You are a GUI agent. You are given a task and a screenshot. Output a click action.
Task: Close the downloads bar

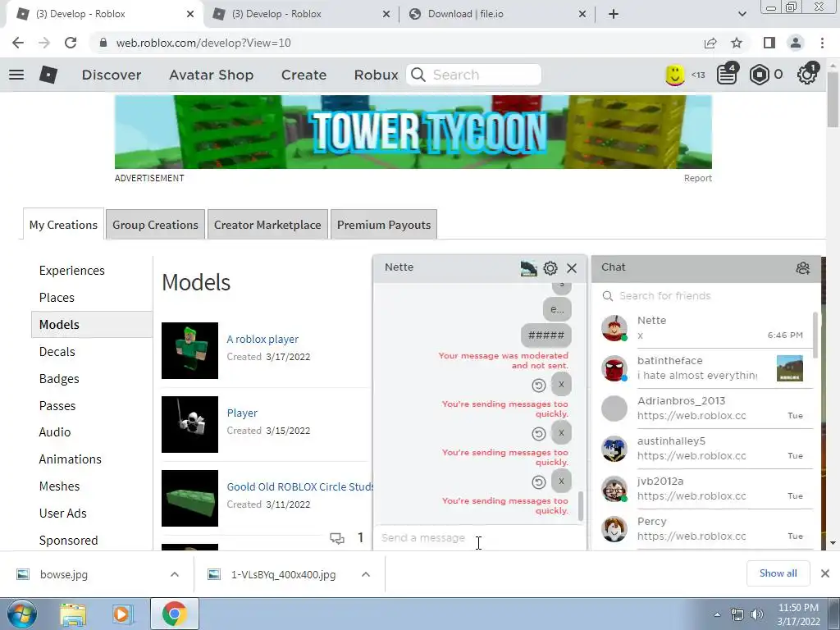tap(825, 573)
